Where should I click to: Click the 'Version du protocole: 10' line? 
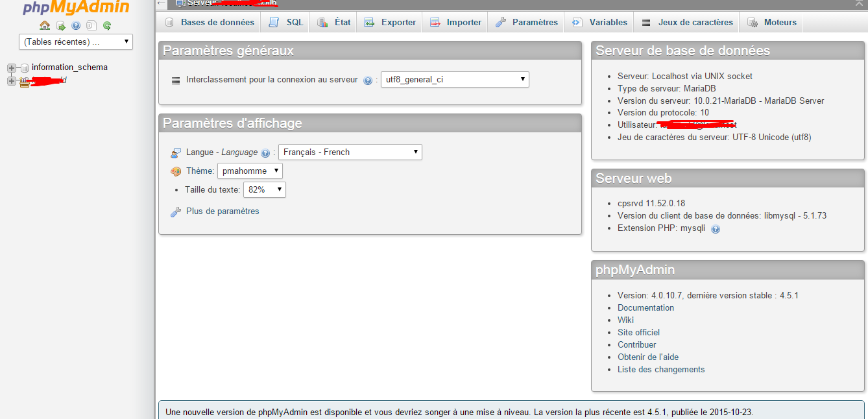(x=663, y=113)
